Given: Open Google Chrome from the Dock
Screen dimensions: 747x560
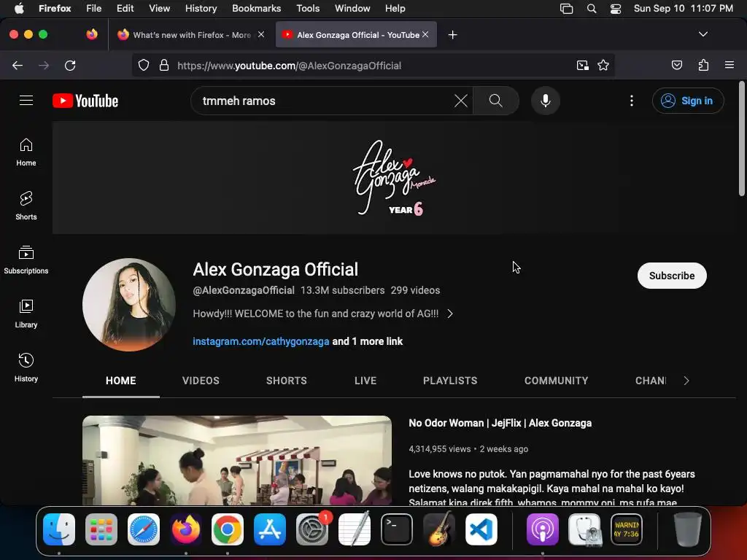Looking at the screenshot, I should coord(228,529).
